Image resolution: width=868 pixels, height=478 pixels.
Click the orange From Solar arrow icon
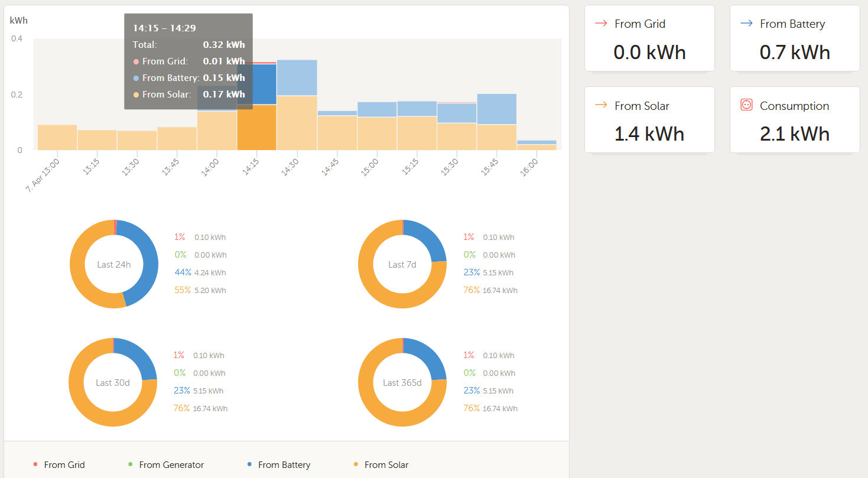[601, 105]
